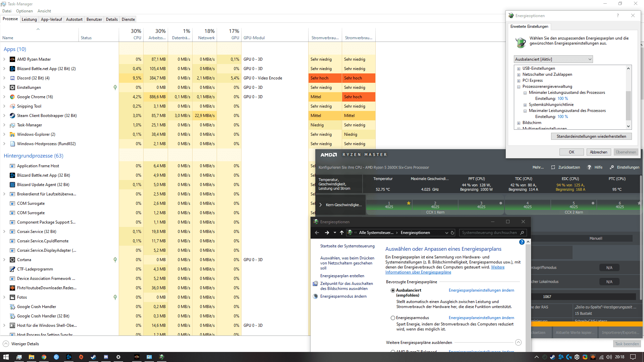The image size is (644, 362).
Task: Expand PCI Express tree node
Action: coord(519,81)
